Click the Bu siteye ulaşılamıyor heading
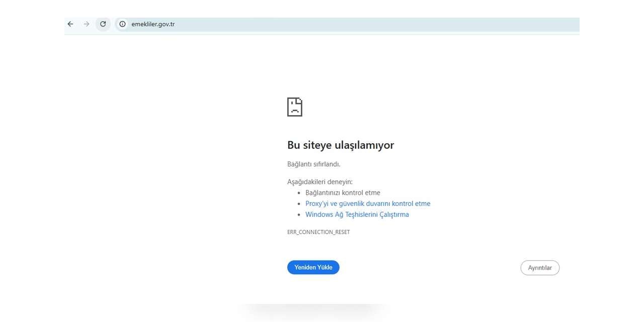Image resolution: width=644 pixels, height=322 pixels. 340,145
